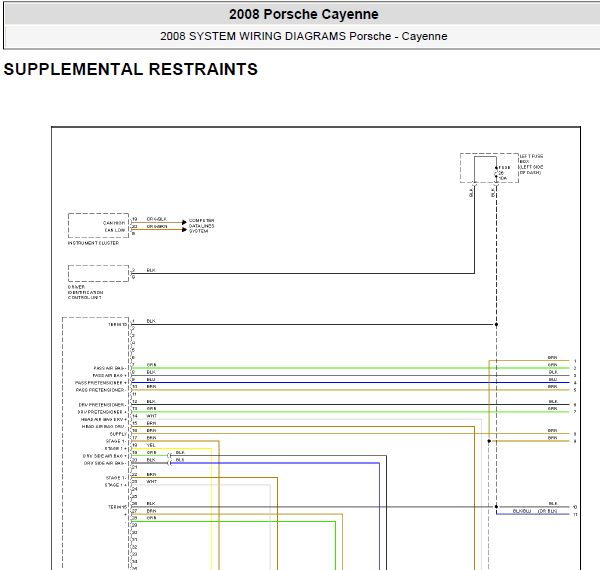Click 'WHT' wire label at pin 14
This screenshot has width=600, height=570.
pos(152,416)
